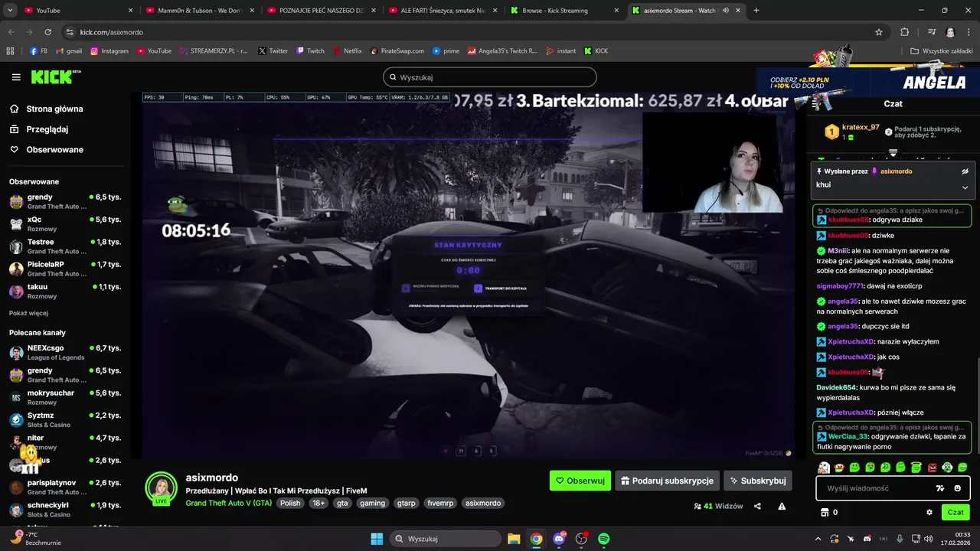
Task: Hide the pinned message with the eye icon
Action: pos(965,171)
